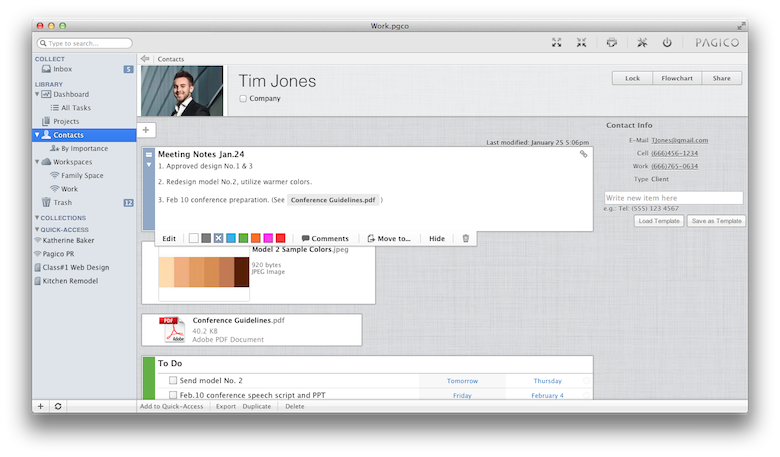Click the link chain icon on Meeting Notes

point(584,154)
